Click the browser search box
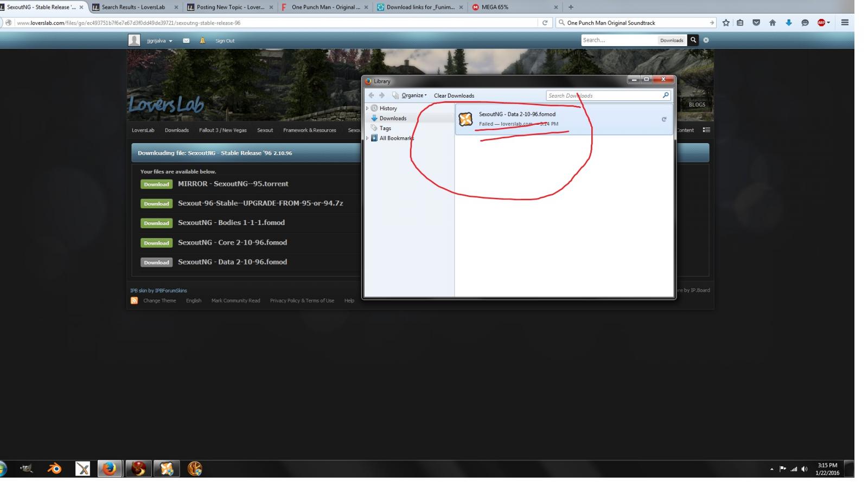Screen dimensions: 868x488 pyautogui.click(x=635, y=23)
